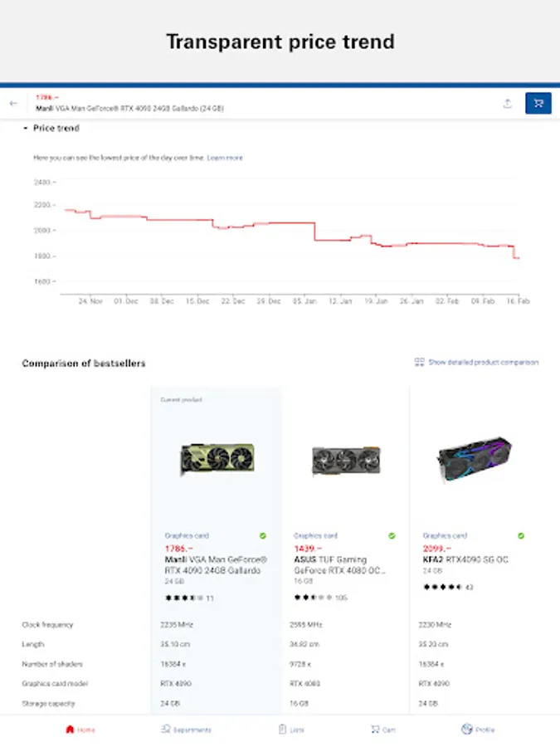Tap the share icon in header
Viewport: 560px width, 747px height.
point(508,103)
